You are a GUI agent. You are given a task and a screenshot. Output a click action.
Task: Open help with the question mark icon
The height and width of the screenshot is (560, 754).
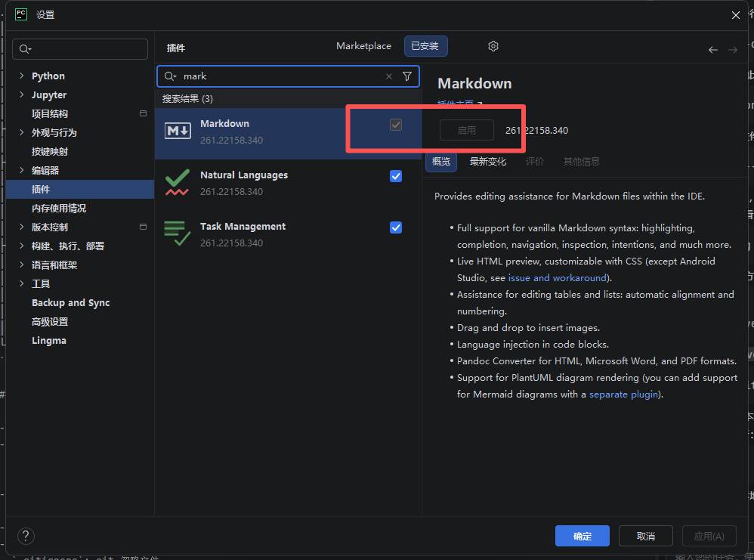pos(26,536)
